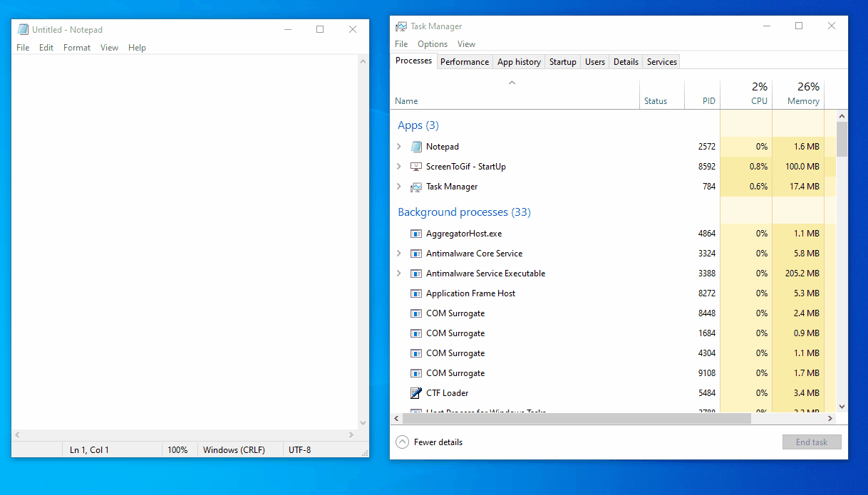The height and width of the screenshot is (495, 868).
Task: Expand Antimalware Service Executable row
Action: click(x=399, y=273)
